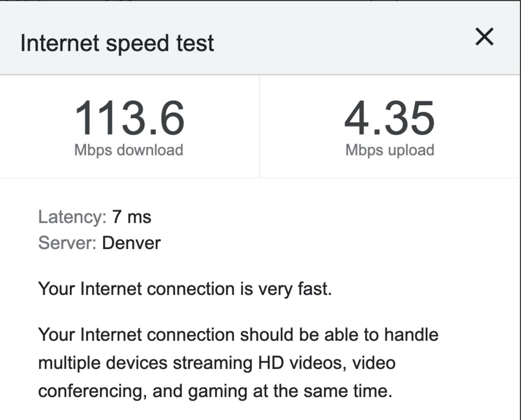This screenshot has height=420, width=521.
Task: Click the word "conferencing," in the description
Action: 92,391
